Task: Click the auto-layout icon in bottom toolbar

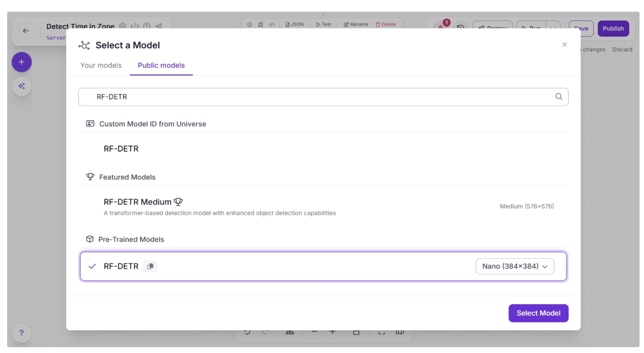Action: pos(290,332)
